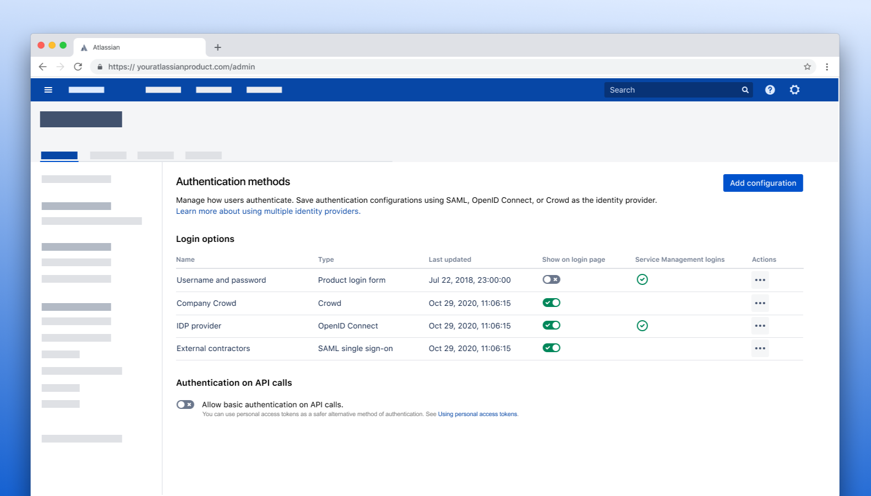Open actions menu for IDP provider
Viewport: 871px width, 496px height.
click(x=760, y=326)
